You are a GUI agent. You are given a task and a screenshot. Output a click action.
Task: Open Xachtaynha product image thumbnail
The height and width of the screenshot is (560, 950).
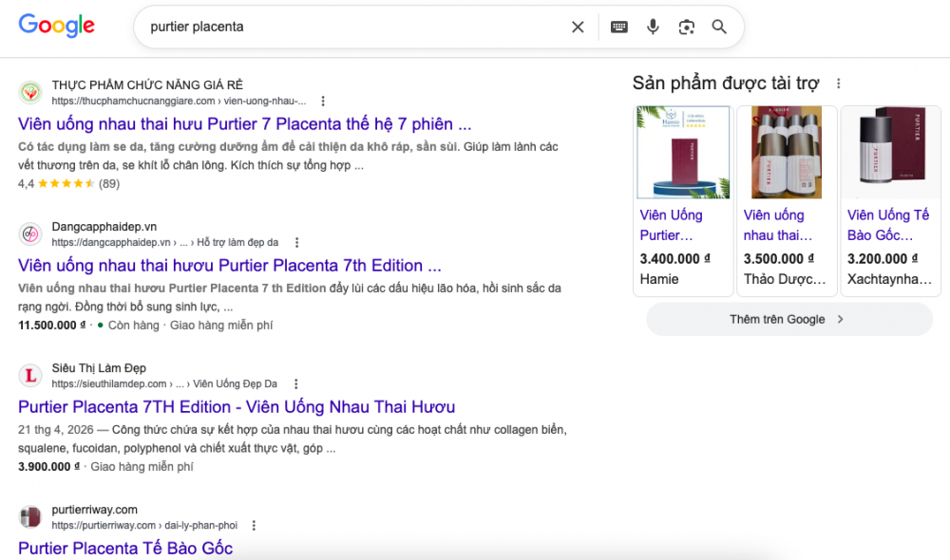891,153
